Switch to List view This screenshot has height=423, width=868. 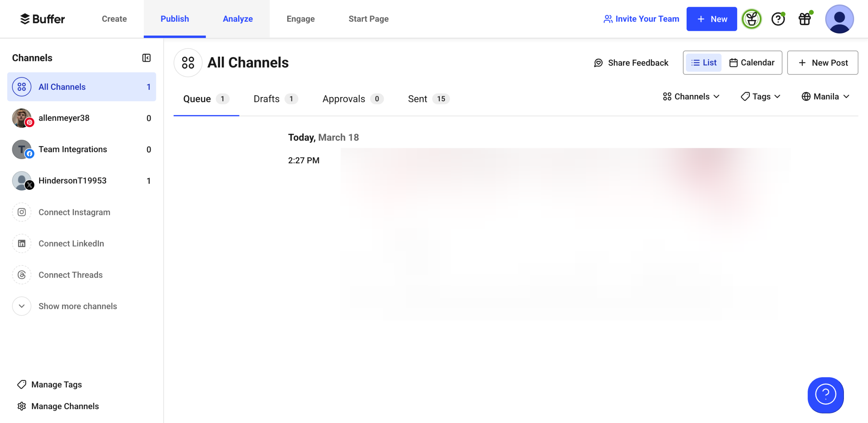(x=704, y=63)
